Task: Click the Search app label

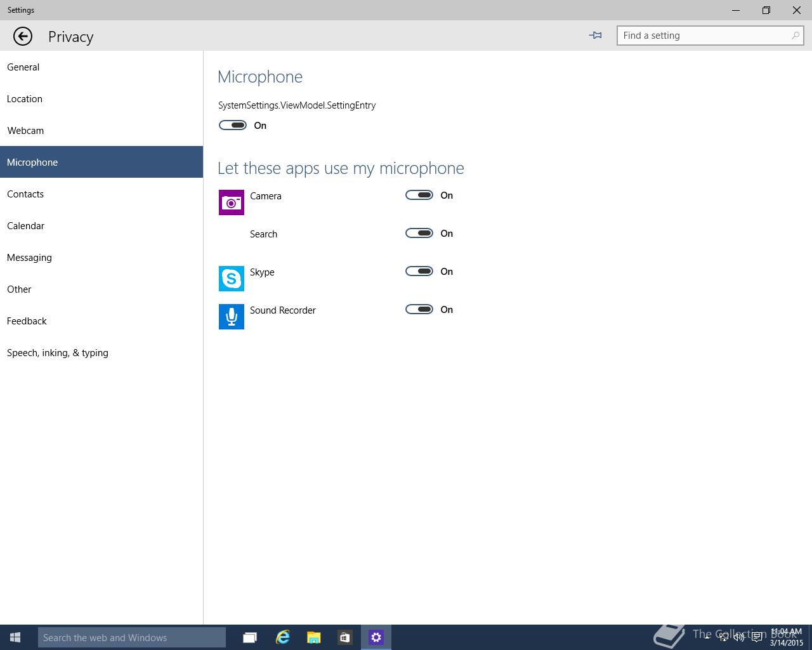Action: coord(263,234)
